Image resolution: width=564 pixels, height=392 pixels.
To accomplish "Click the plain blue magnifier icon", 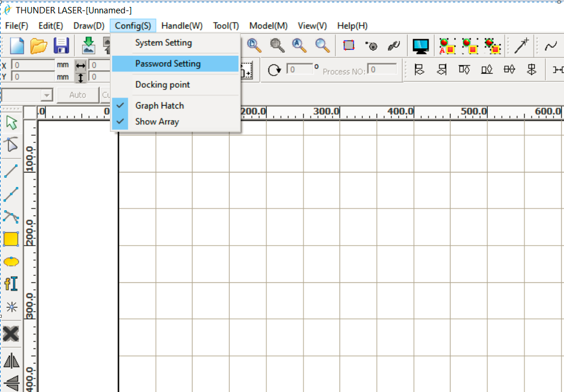I will point(322,45).
